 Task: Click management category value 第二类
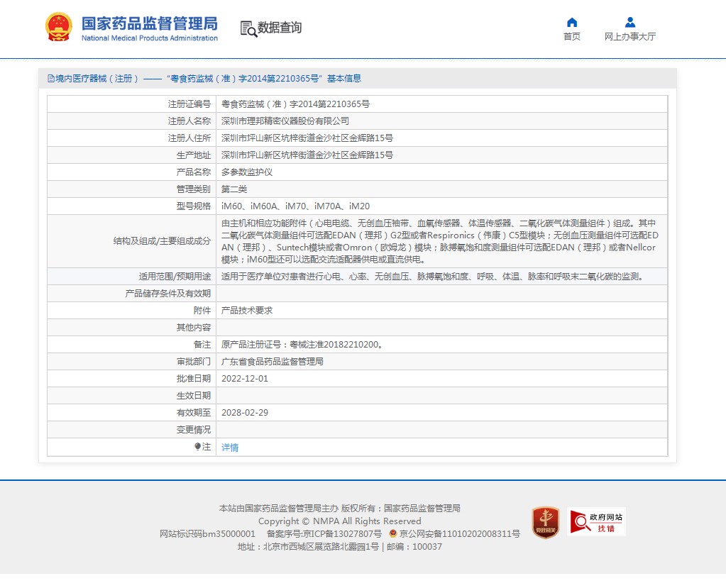tap(234, 189)
